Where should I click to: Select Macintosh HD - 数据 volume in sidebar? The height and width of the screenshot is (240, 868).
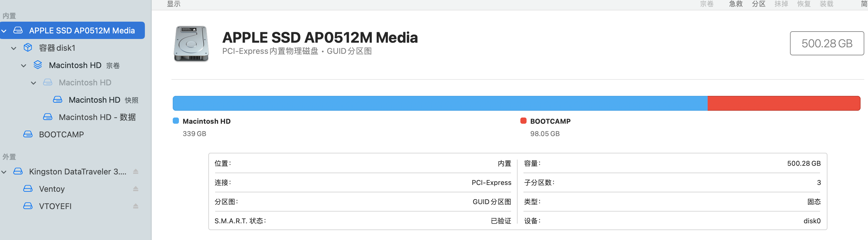coord(97,117)
